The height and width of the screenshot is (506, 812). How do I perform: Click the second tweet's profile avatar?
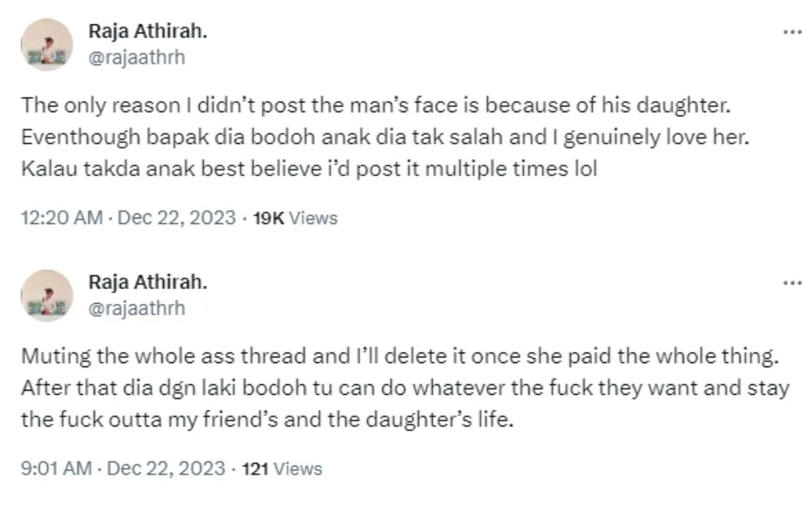tap(46, 296)
